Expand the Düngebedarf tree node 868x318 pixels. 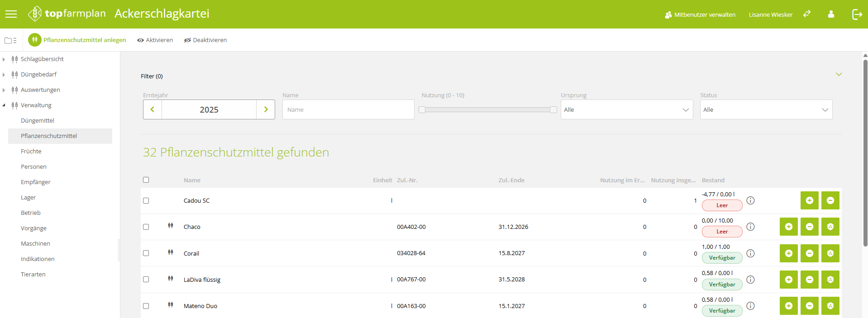coord(4,75)
